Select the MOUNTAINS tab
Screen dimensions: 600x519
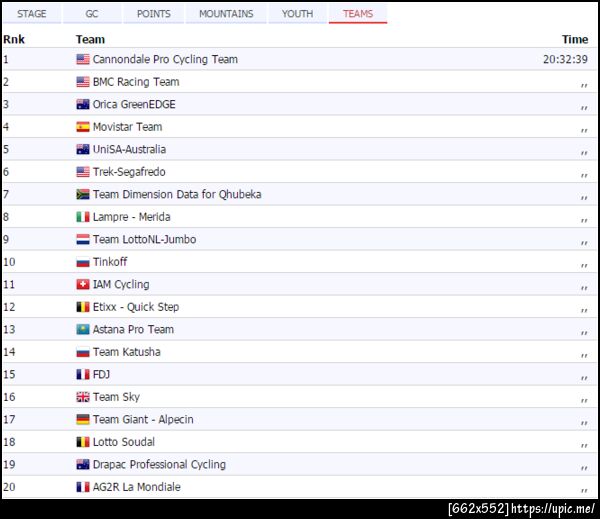tap(226, 14)
